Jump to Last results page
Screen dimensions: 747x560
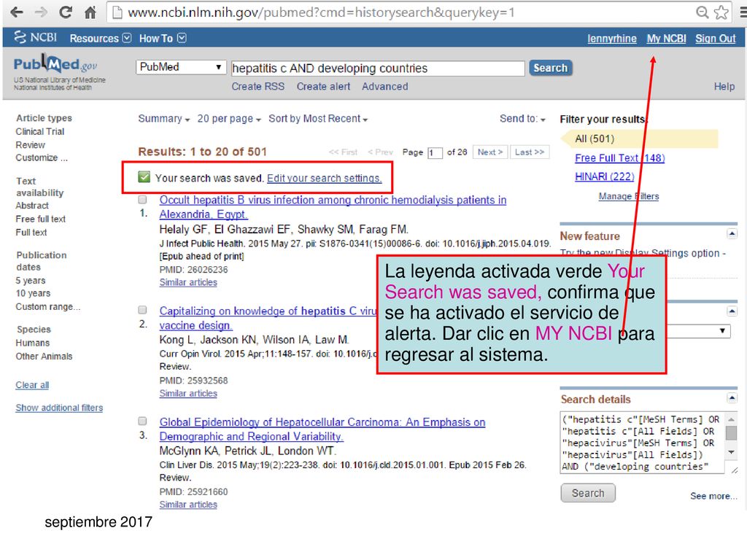click(x=530, y=152)
